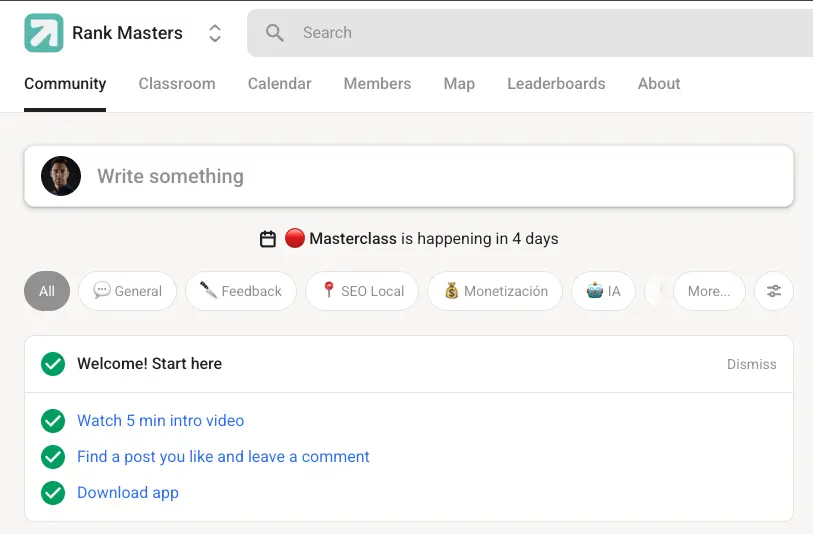
Task: Dismiss the Welcome Start here card
Action: pyautogui.click(x=751, y=364)
